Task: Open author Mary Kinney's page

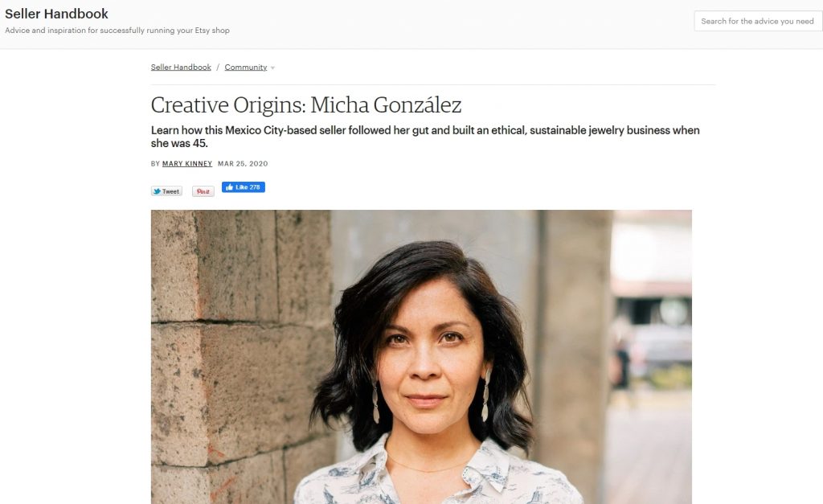Action: click(186, 164)
